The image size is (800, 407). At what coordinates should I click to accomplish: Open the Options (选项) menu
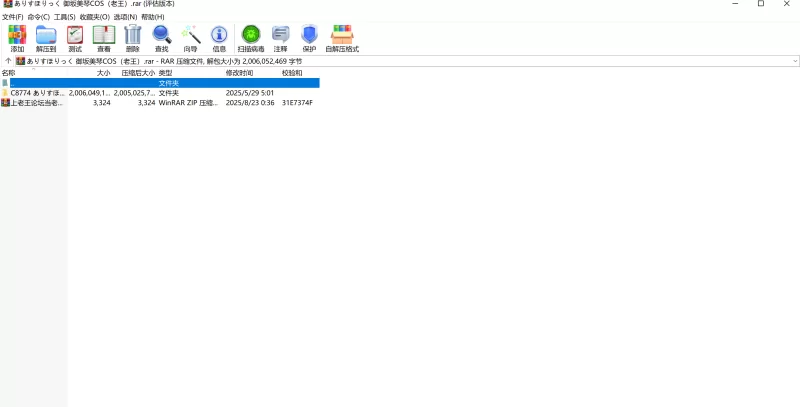pyautogui.click(x=126, y=17)
